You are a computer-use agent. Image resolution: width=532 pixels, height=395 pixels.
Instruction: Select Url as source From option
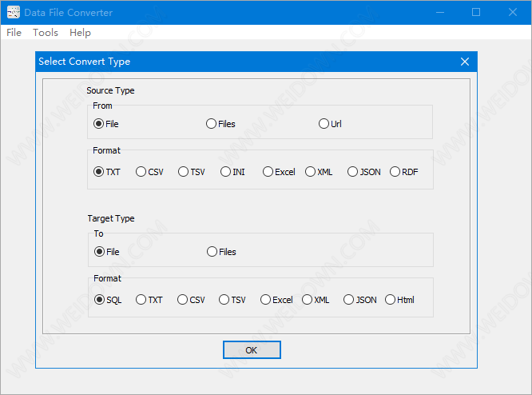[330, 124]
